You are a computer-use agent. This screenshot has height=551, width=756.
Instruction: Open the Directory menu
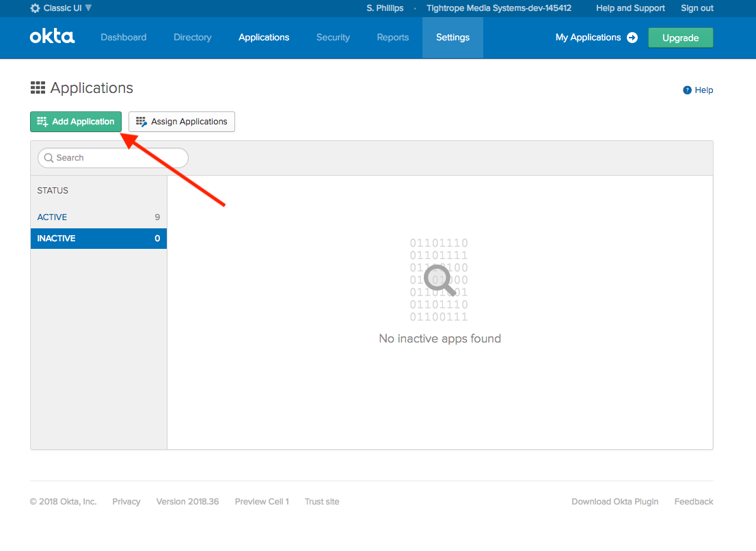point(193,38)
